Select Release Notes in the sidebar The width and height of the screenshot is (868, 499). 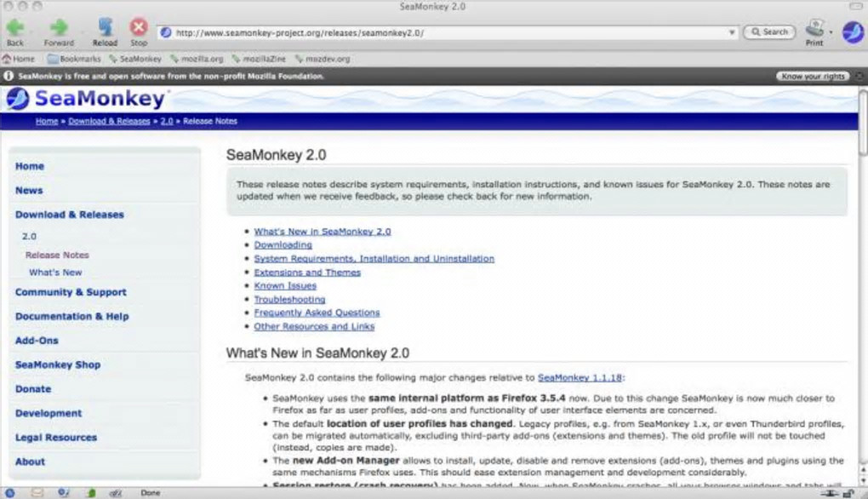pos(57,255)
